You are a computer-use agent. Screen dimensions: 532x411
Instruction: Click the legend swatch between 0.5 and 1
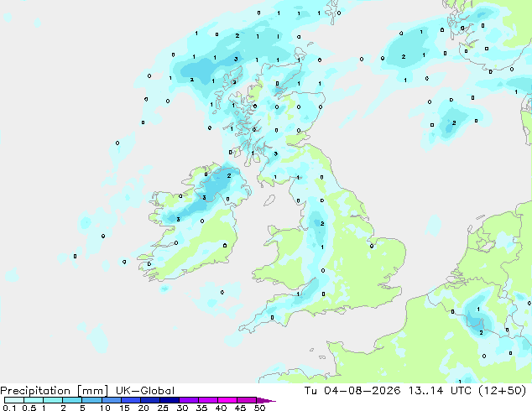click(x=34, y=400)
